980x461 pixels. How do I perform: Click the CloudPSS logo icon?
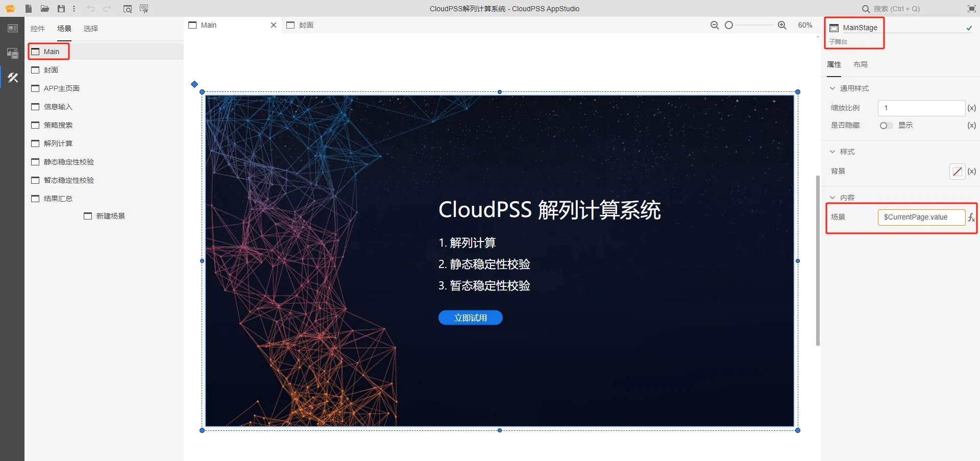[x=10, y=9]
